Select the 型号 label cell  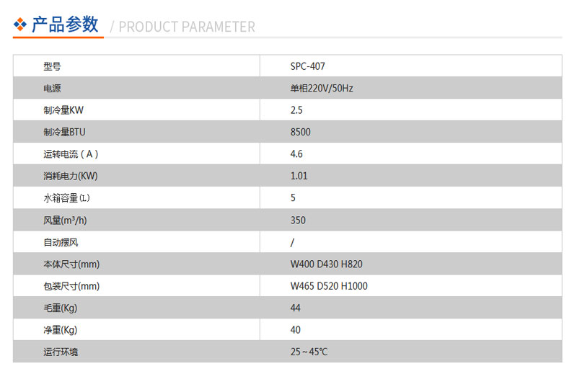coord(52,66)
